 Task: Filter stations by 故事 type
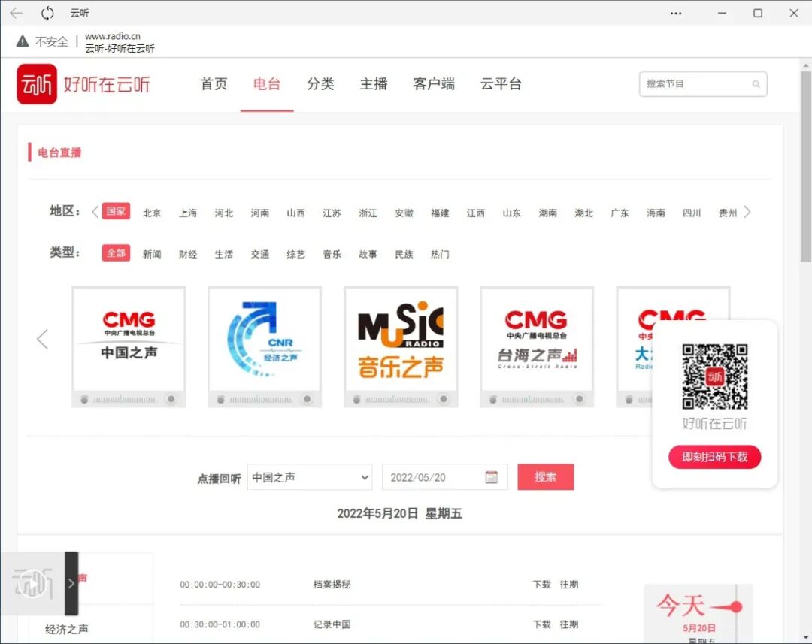point(368,254)
